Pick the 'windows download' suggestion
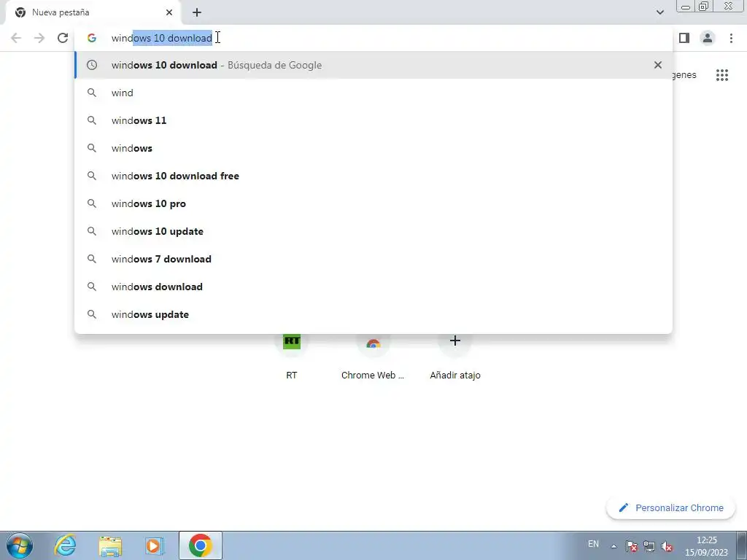 [x=373, y=286]
